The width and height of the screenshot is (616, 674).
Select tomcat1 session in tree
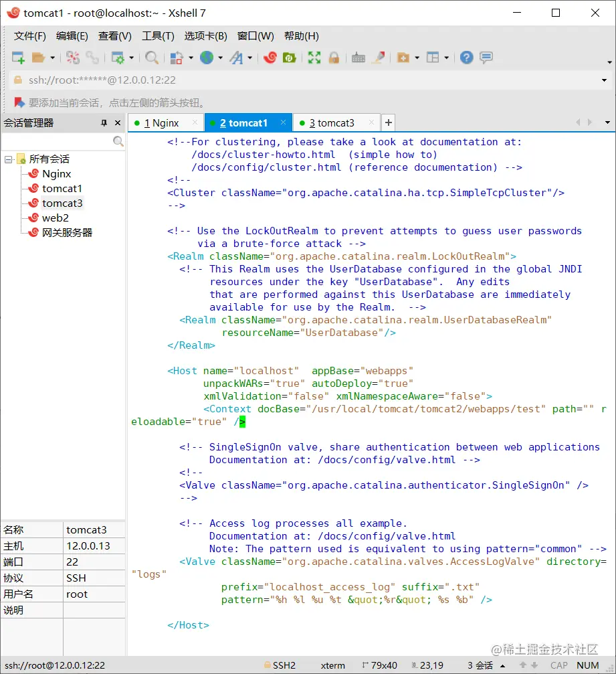point(62,188)
